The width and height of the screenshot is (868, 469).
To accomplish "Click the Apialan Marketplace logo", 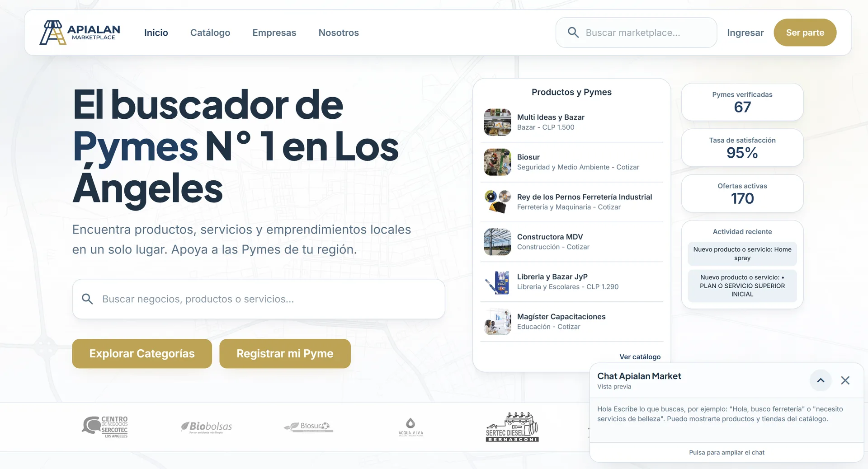I will [80, 33].
